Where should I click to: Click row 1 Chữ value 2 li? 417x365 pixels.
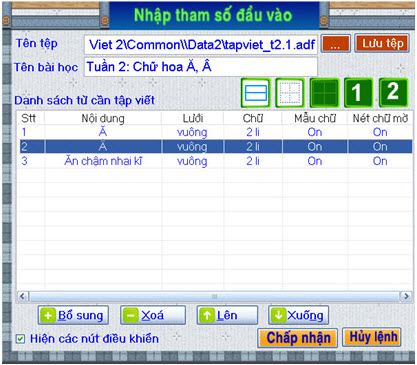click(x=253, y=132)
